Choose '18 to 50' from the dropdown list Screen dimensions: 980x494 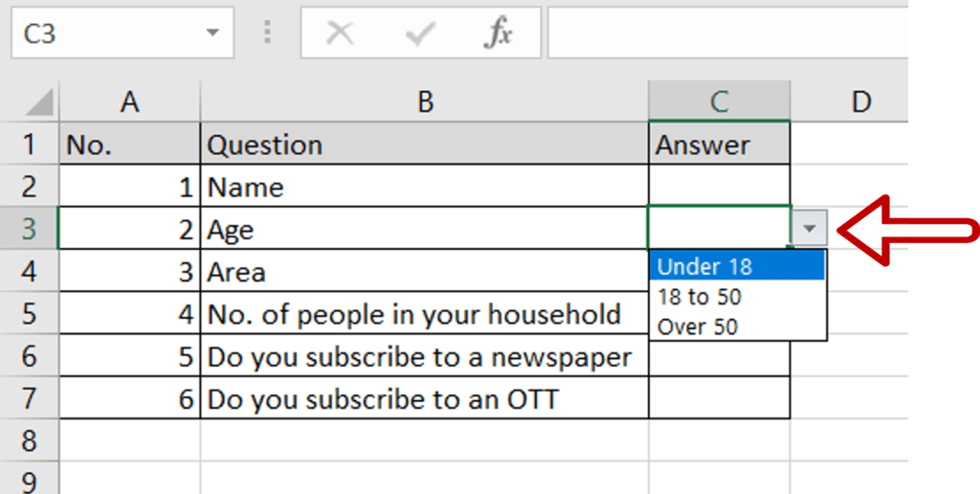(737, 297)
